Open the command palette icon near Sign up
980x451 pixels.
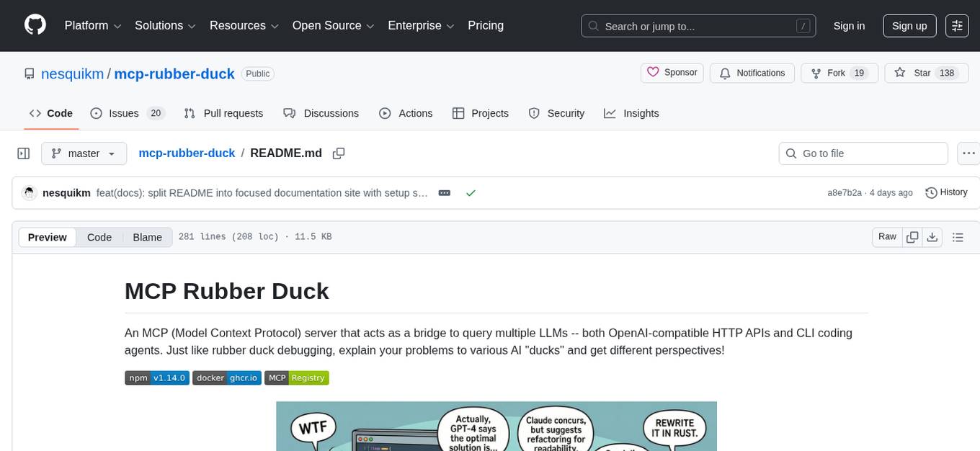click(x=957, y=25)
